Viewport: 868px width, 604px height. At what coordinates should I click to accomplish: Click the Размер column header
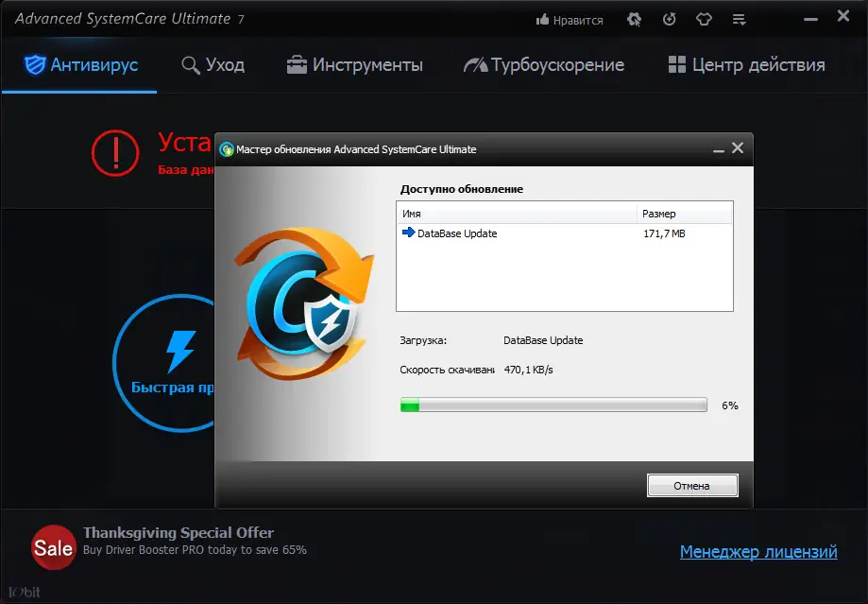pos(685,214)
